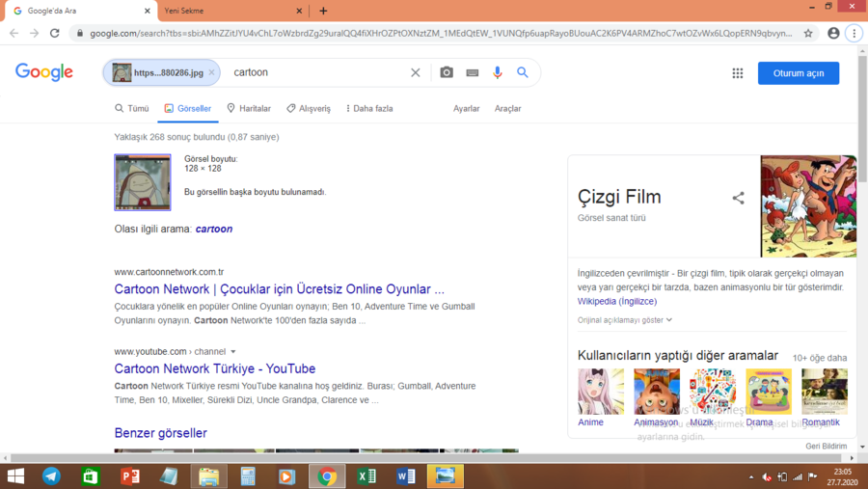This screenshot has width=868, height=489.
Task: Click the cartoon search input field
Action: 318,72
